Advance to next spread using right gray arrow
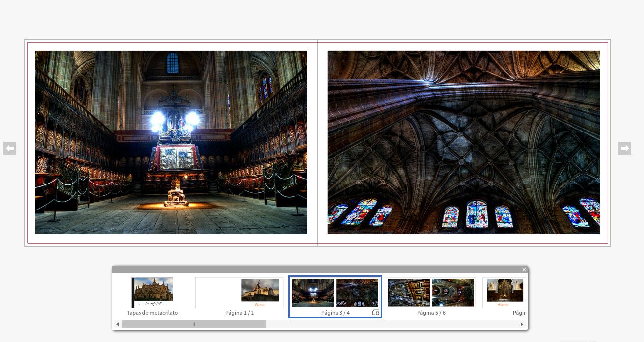Screen dimensions: 644x342 [625, 148]
